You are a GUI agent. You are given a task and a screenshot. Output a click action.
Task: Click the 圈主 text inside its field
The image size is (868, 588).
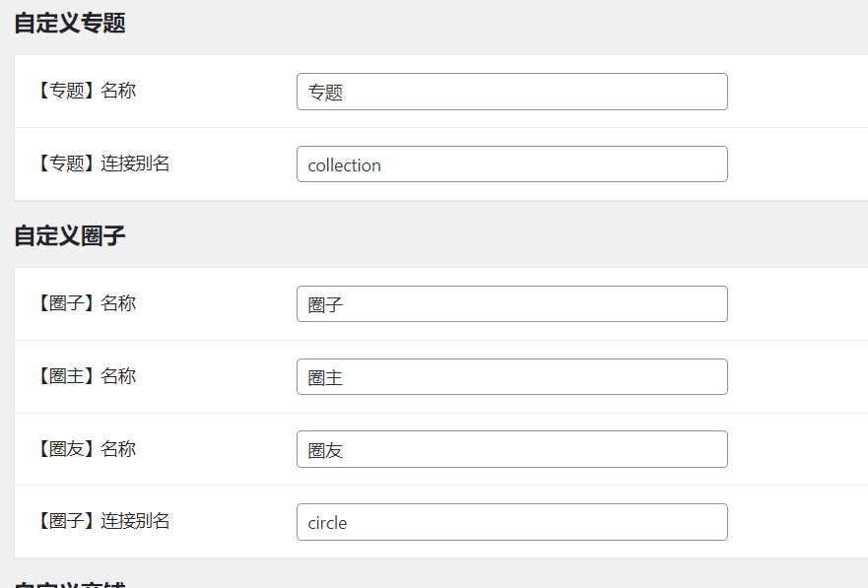point(325,378)
